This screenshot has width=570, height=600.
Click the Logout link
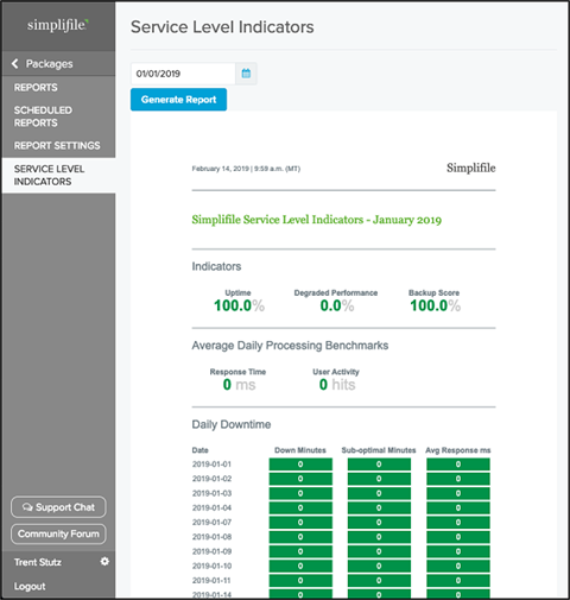pos(30,586)
